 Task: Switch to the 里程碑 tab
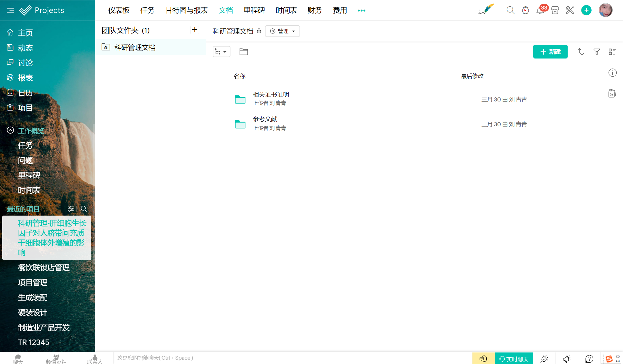(254, 10)
